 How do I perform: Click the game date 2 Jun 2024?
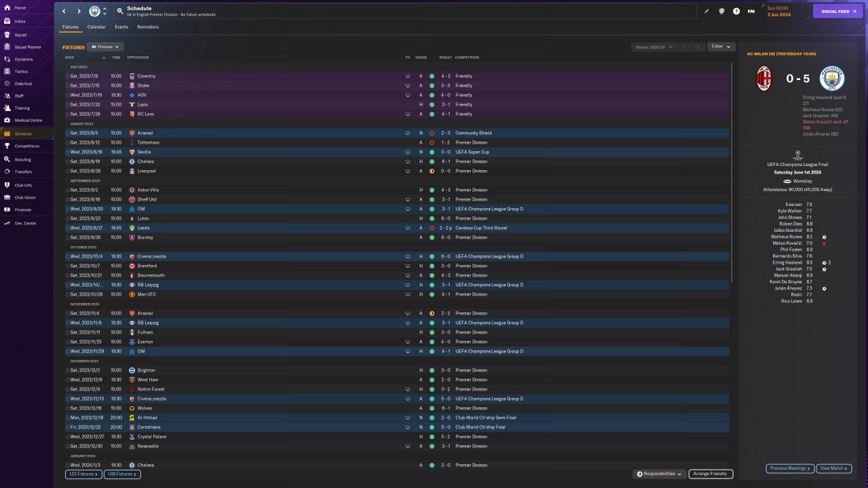click(x=778, y=14)
